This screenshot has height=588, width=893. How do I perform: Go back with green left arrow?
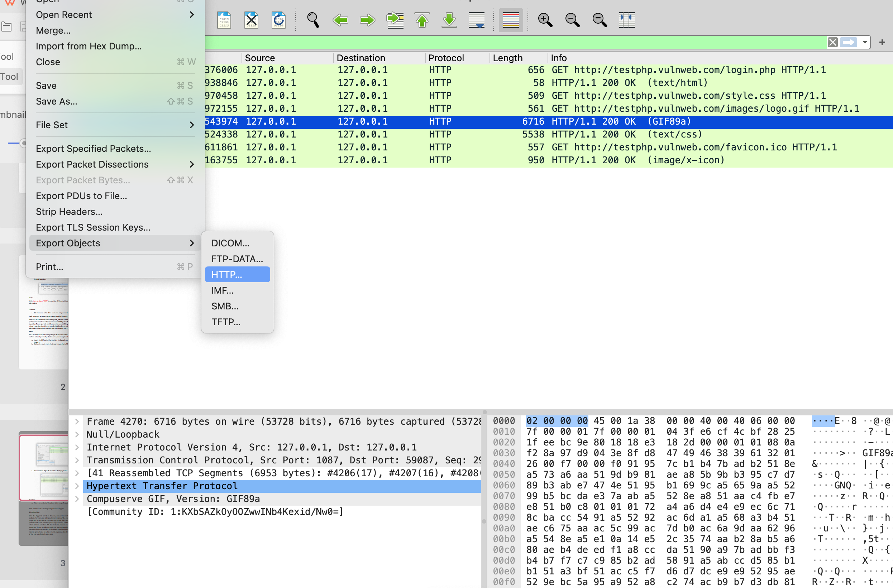point(340,20)
